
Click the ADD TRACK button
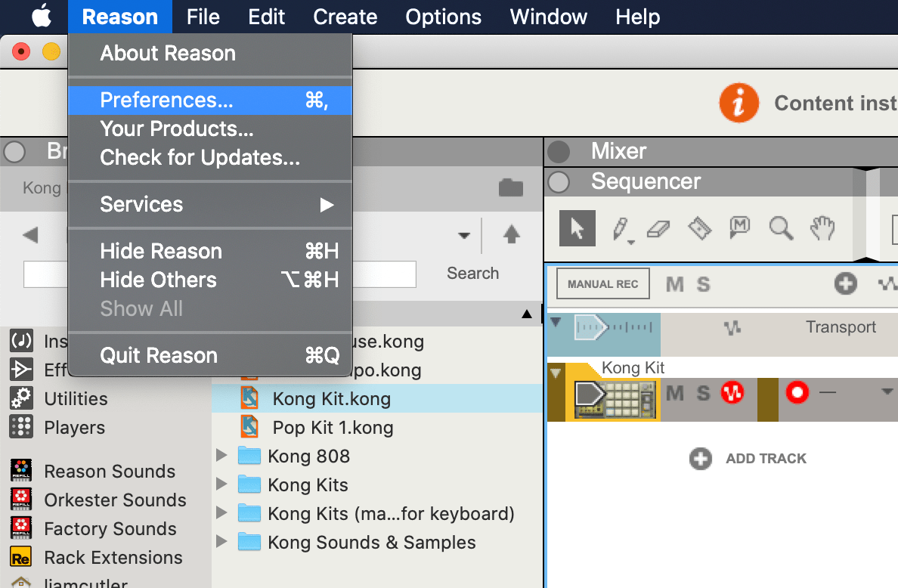[x=748, y=459]
